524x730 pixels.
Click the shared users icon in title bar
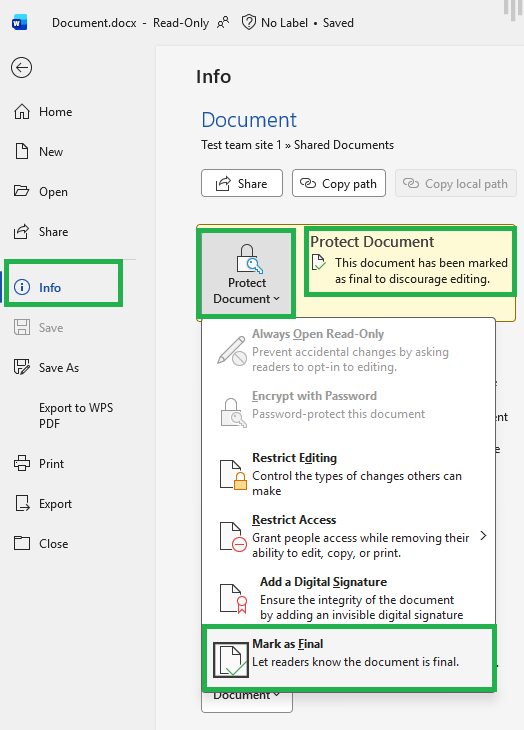click(223, 22)
